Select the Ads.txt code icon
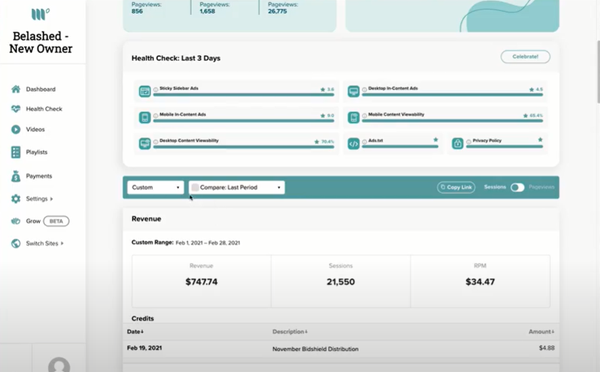This screenshot has width=600, height=372. (x=353, y=144)
